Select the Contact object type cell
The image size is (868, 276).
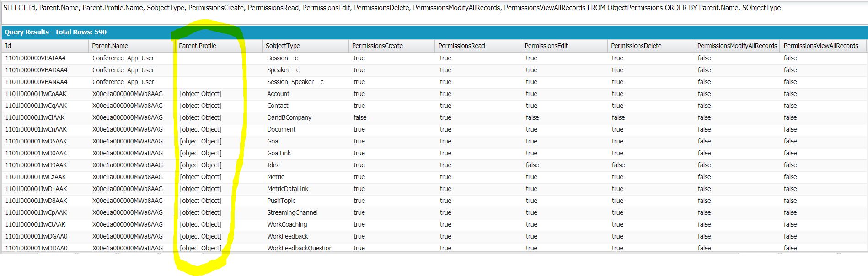point(278,106)
